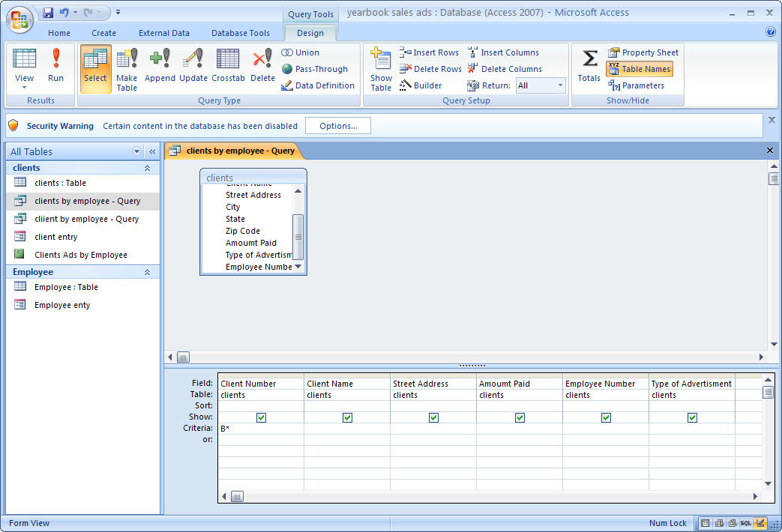
Task: Uncheck Show for Employee Number column
Action: [x=606, y=417]
